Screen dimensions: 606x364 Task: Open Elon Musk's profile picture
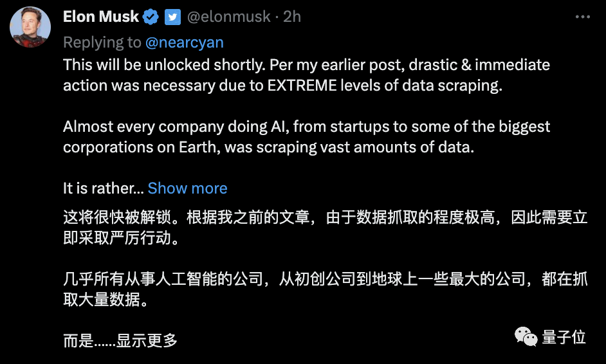click(30, 26)
